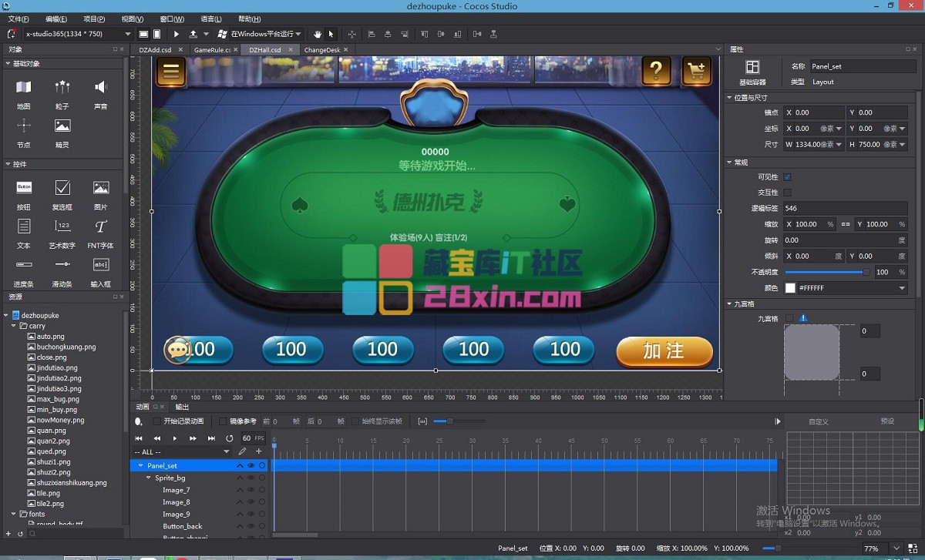Open the Edit (编辑) menu
Viewport: 925px width, 560px height.
click(x=56, y=18)
